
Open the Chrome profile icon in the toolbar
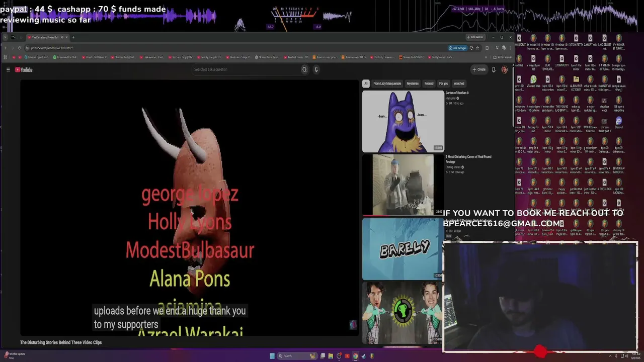[x=504, y=48]
